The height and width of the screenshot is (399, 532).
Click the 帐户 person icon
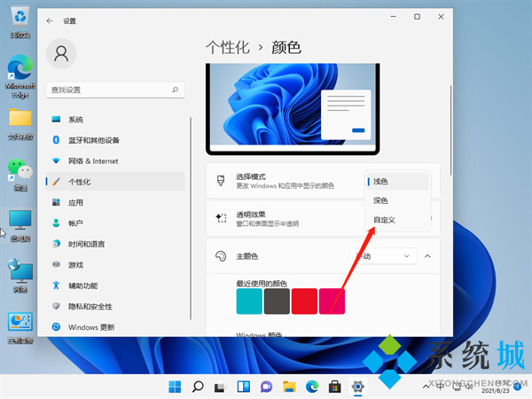pyautogui.click(x=56, y=223)
